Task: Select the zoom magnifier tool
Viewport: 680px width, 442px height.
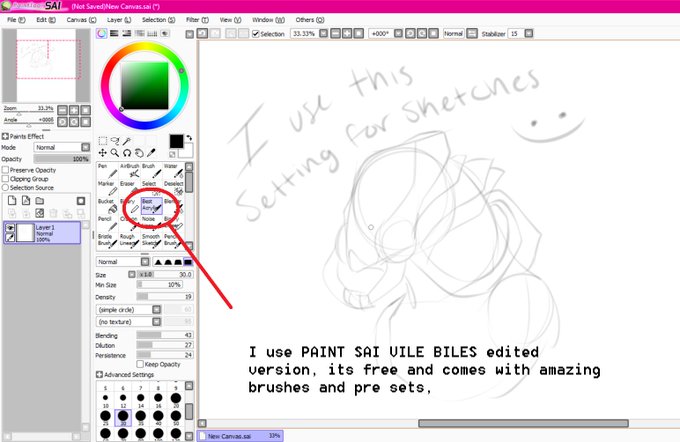Action: click(115, 153)
